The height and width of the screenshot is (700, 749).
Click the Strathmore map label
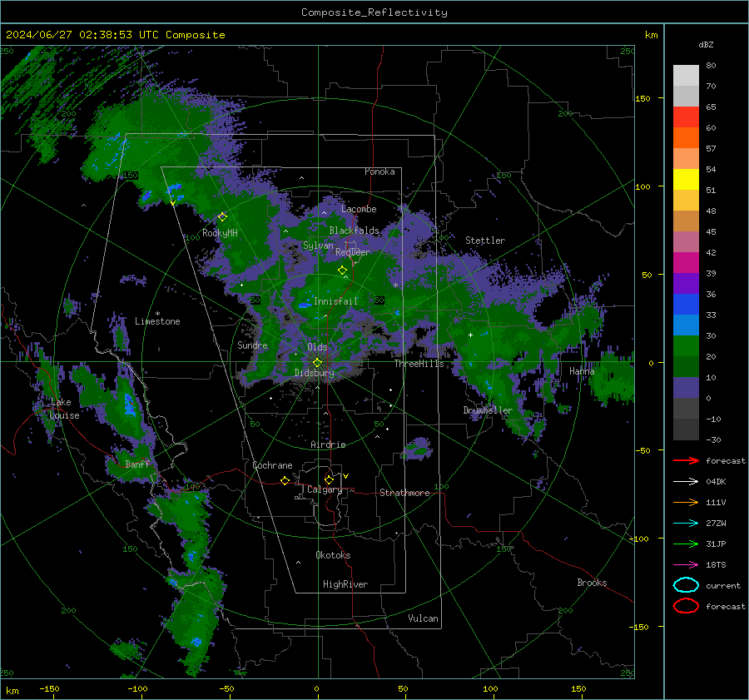tap(404, 493)
